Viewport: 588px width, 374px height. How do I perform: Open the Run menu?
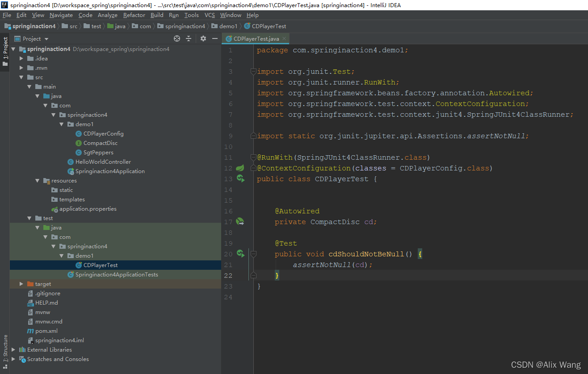pyautogui.click(x=174, y=15)
